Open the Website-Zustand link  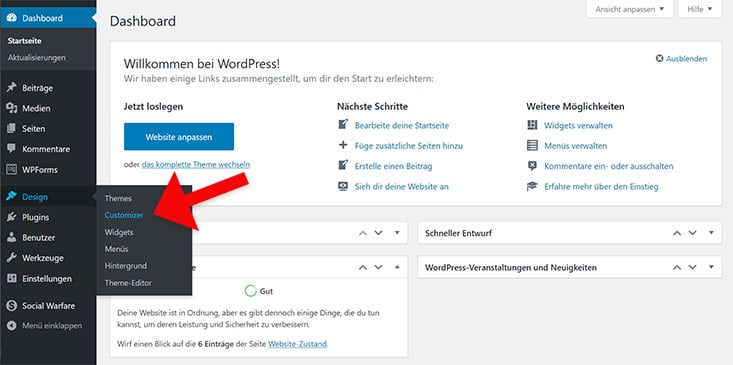297,344
